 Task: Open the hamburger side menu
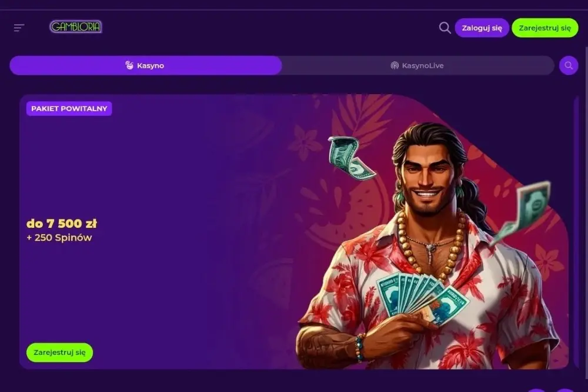point(19,28)
